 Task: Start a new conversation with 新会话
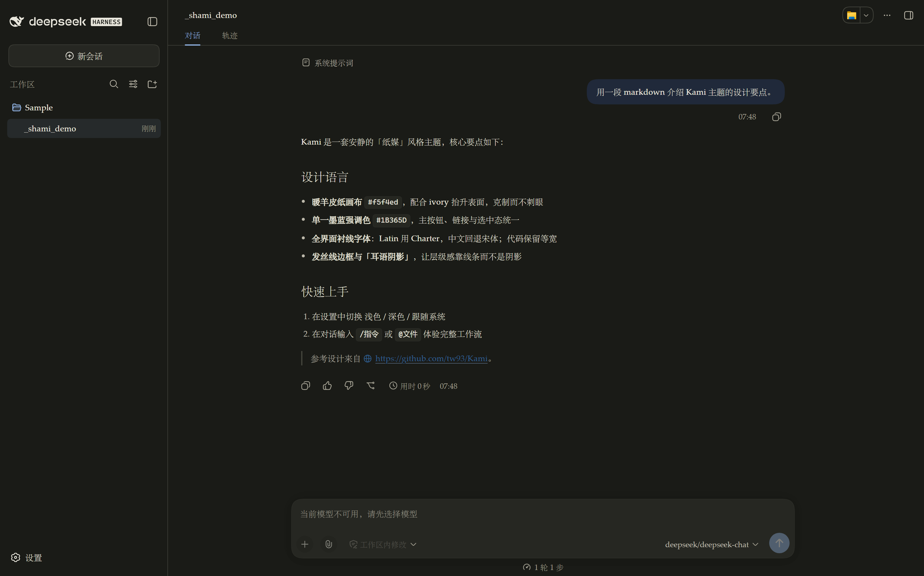84,56
